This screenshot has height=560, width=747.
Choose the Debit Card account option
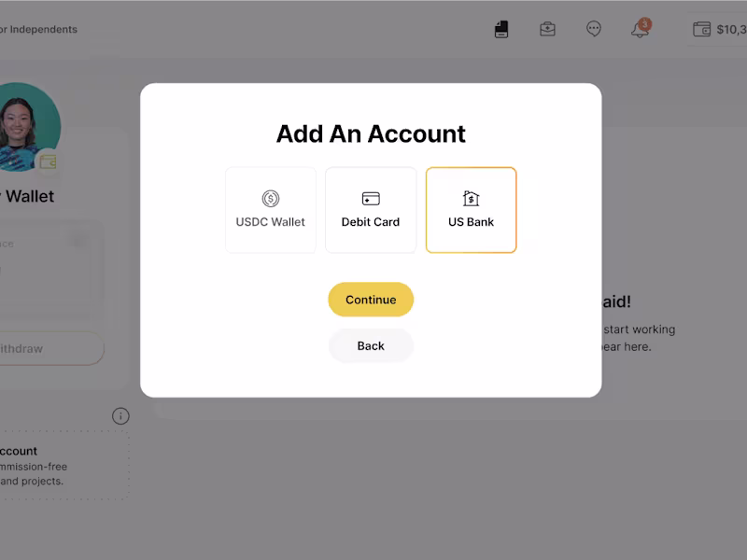371,210
